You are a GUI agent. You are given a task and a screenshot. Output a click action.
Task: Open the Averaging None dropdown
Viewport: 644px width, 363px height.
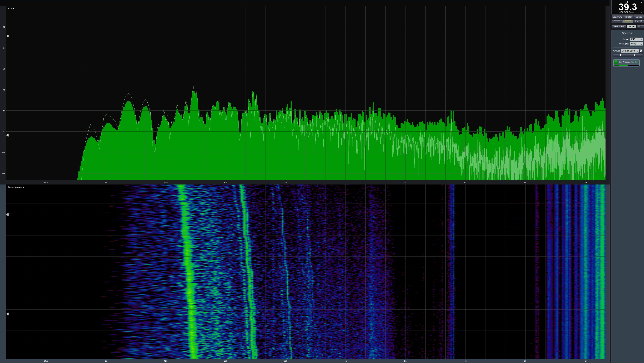[x=636, y=44]
